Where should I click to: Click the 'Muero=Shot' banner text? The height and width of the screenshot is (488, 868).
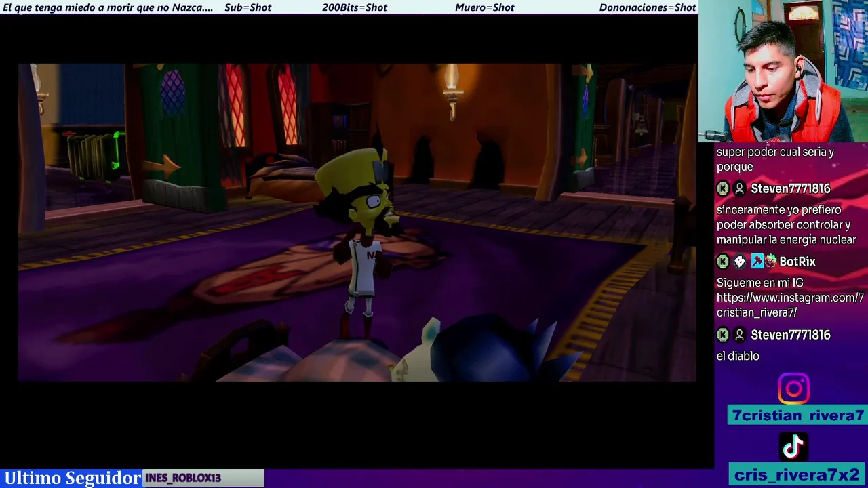tap(485, 7)
